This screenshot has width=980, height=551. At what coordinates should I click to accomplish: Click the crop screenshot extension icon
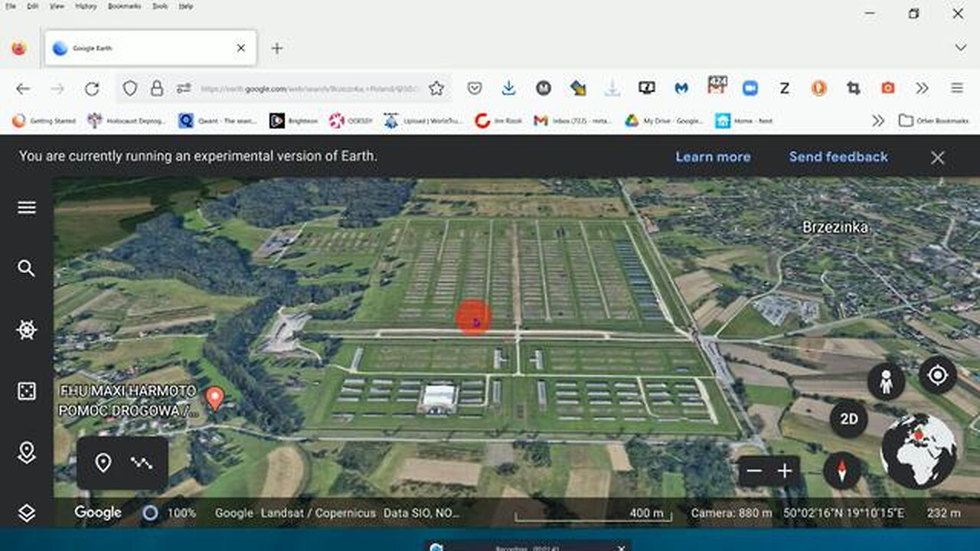click(854, 89)
